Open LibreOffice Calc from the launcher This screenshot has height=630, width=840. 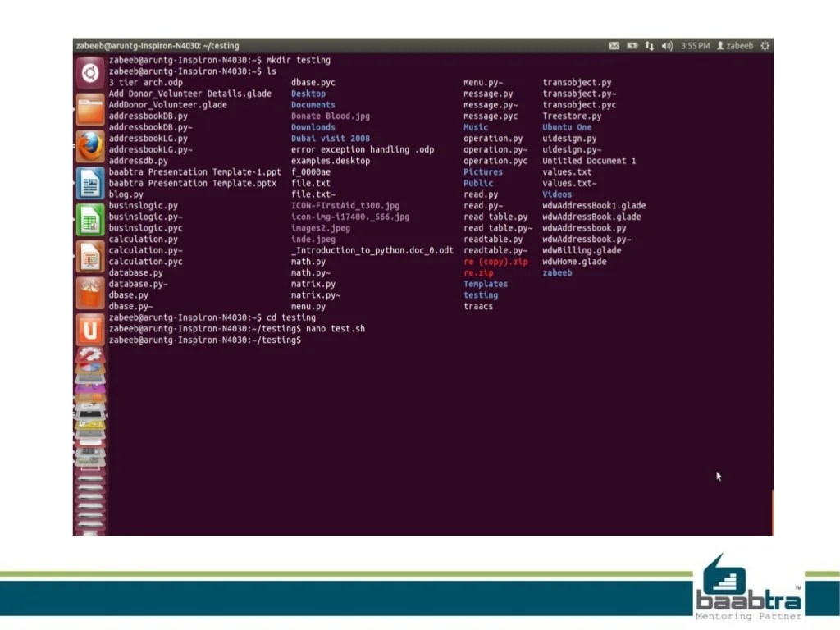pos(89,218)
